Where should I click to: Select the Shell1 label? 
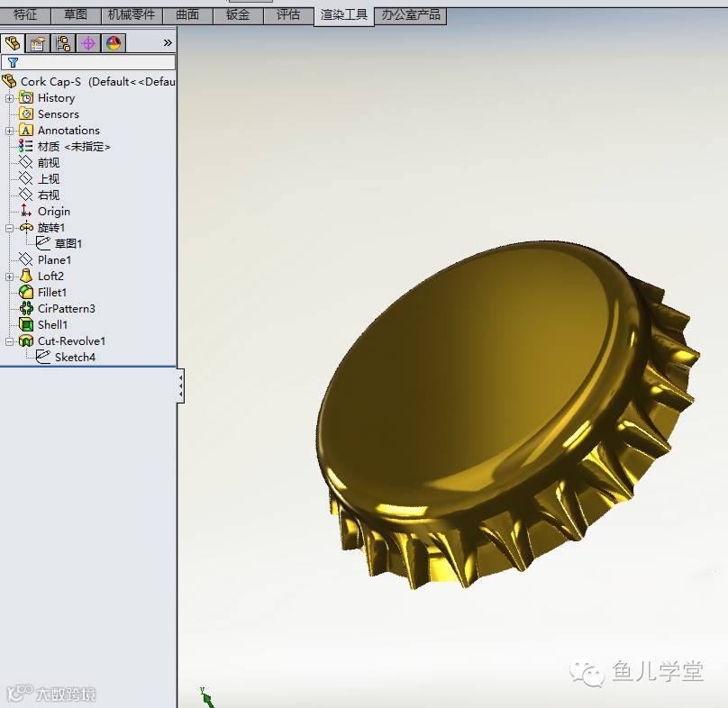(x=52, y=325)
